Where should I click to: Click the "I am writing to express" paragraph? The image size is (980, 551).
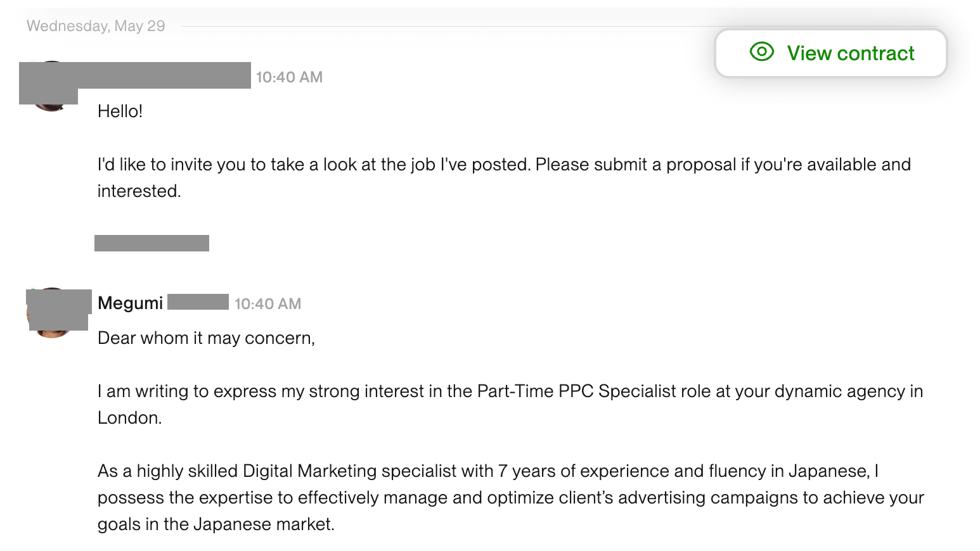pos(510,391)
